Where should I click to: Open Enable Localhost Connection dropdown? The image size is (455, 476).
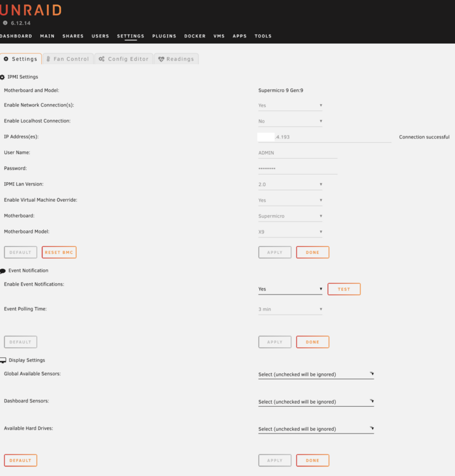coord(290,121)
